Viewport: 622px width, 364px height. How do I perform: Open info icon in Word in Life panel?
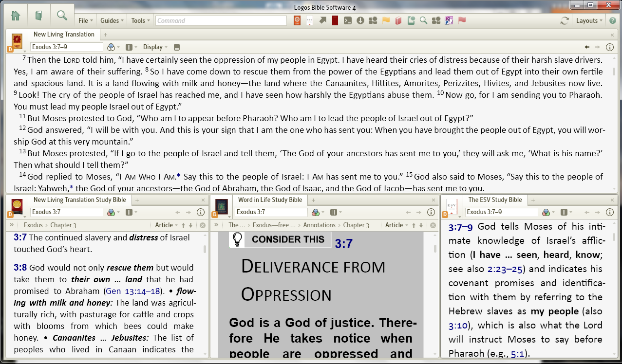431,212
